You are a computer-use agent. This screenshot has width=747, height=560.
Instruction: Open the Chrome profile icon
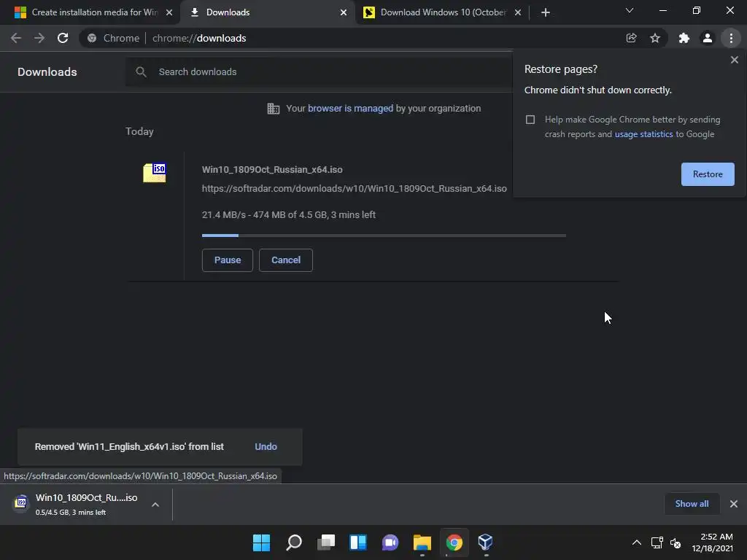708,38
